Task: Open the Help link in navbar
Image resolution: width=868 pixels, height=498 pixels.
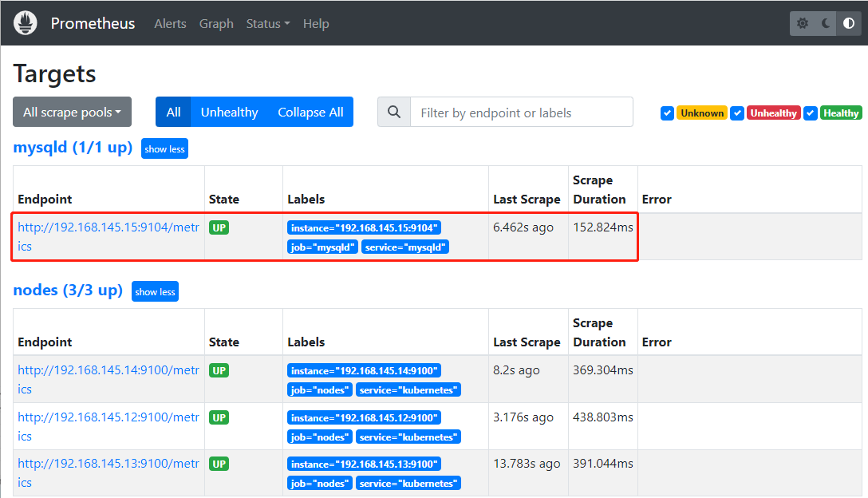Action: coord(316,24)
